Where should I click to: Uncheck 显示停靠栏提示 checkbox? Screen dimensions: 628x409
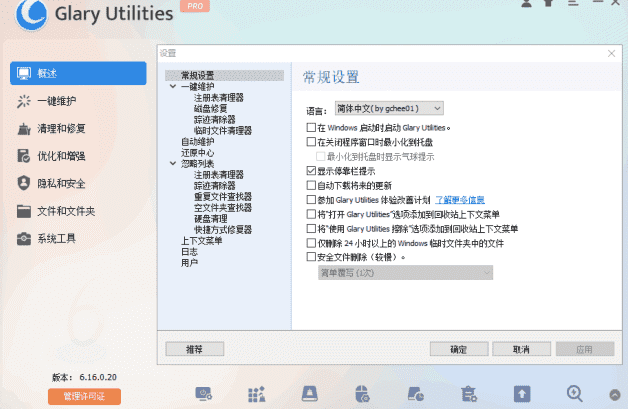click(311, 171)
